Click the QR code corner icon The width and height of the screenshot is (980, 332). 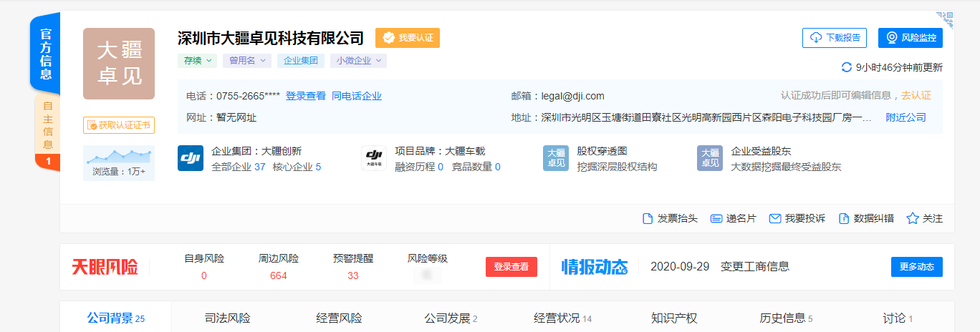tap(946, 19)
